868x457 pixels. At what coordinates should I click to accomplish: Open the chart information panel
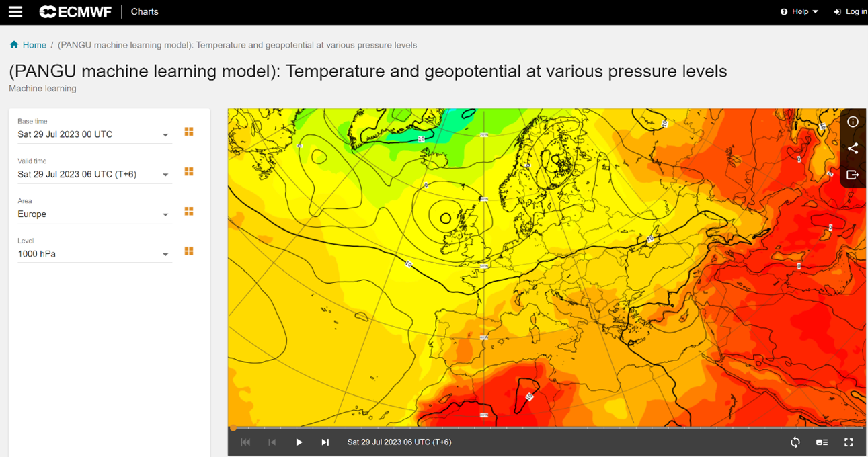click(x=853, y=122)
